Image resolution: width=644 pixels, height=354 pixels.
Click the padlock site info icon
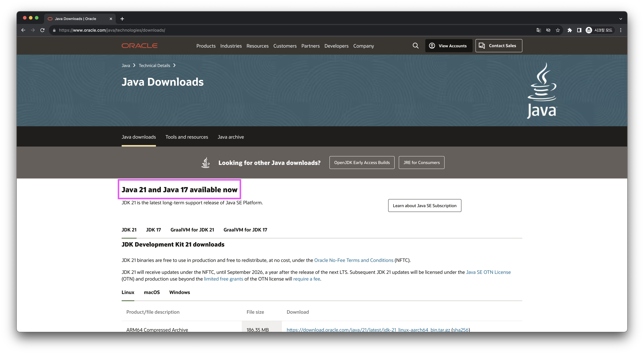[54, 30]
